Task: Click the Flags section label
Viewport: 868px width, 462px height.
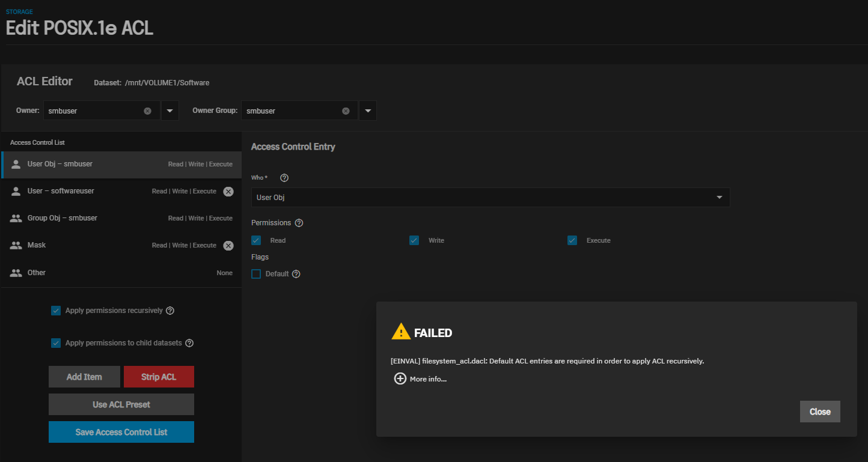Action: 260,257
